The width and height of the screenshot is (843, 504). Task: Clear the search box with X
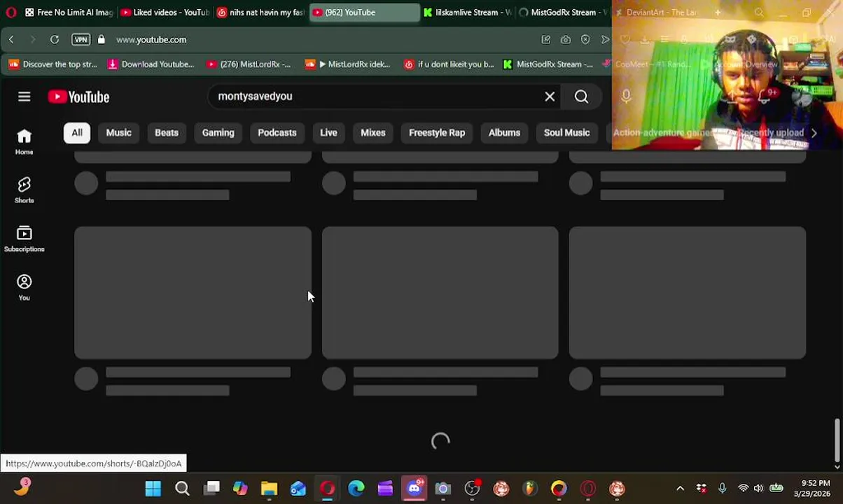pyautogui.click(x=550, y=97)
